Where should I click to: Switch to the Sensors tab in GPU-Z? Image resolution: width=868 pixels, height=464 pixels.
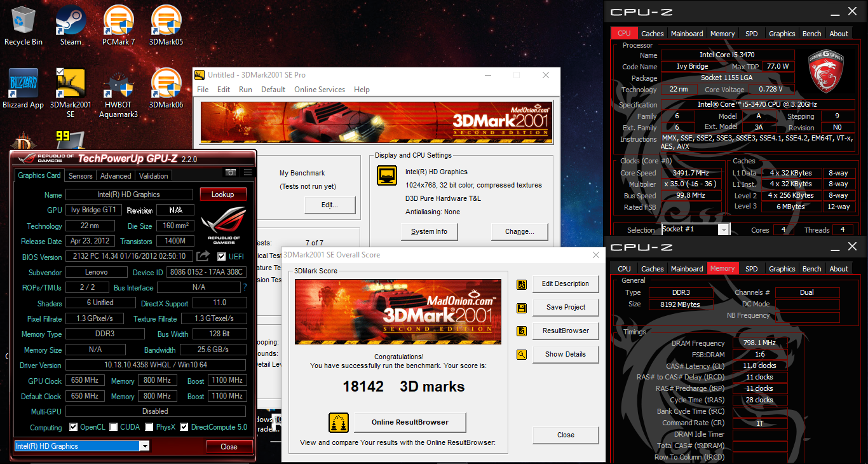[x=81, y=176]
